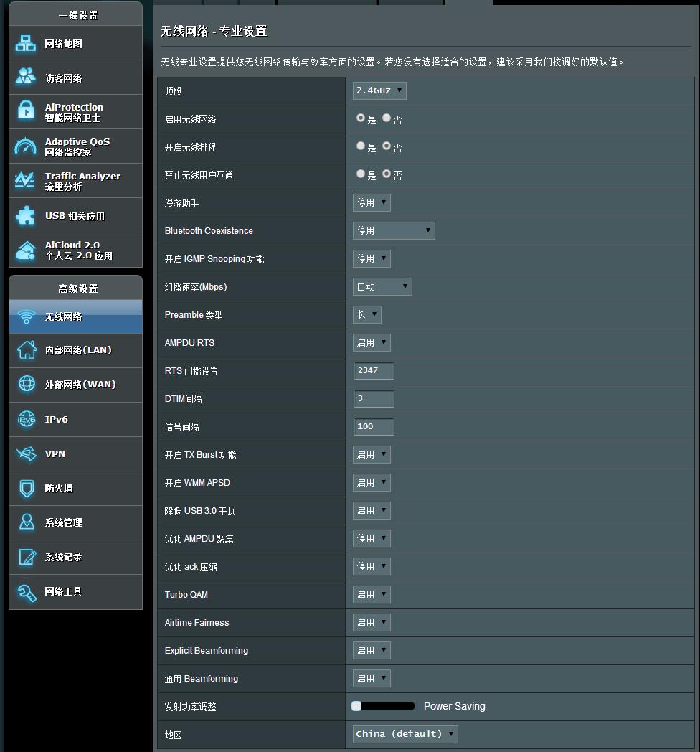Image resolution: width=700 pixels, height=752 pixels.
Task: Open the VPN menu item
Action: [76, 454]
